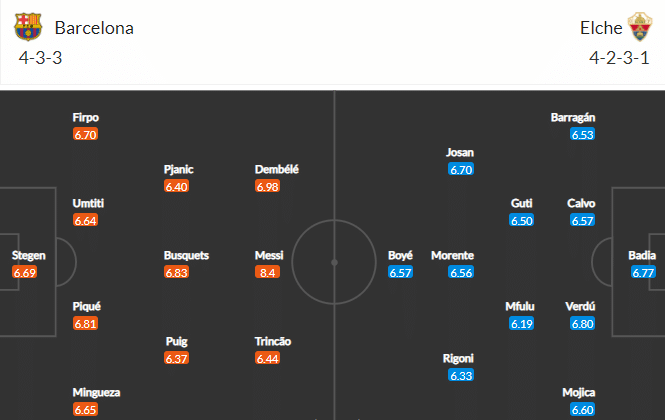665x420 pixels.
Task: Click Mojica's 6.60 rating badge
Action: (x=582, y=410)
